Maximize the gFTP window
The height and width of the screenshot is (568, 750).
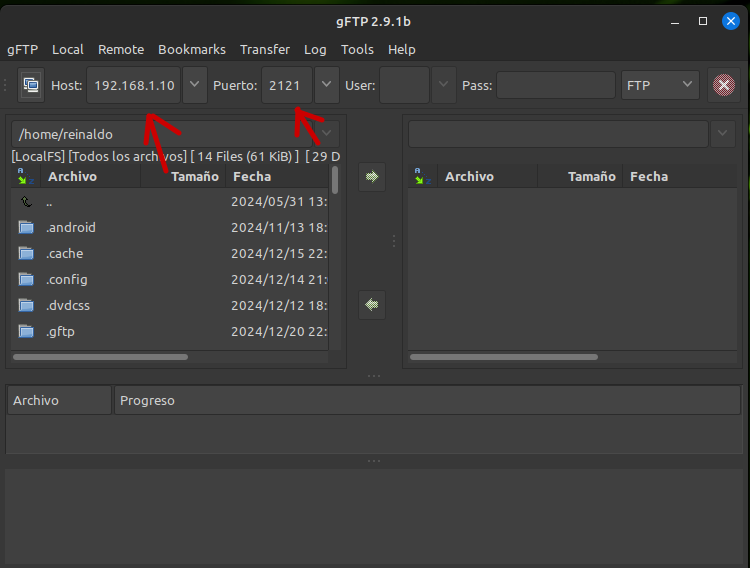coord(703,22)
